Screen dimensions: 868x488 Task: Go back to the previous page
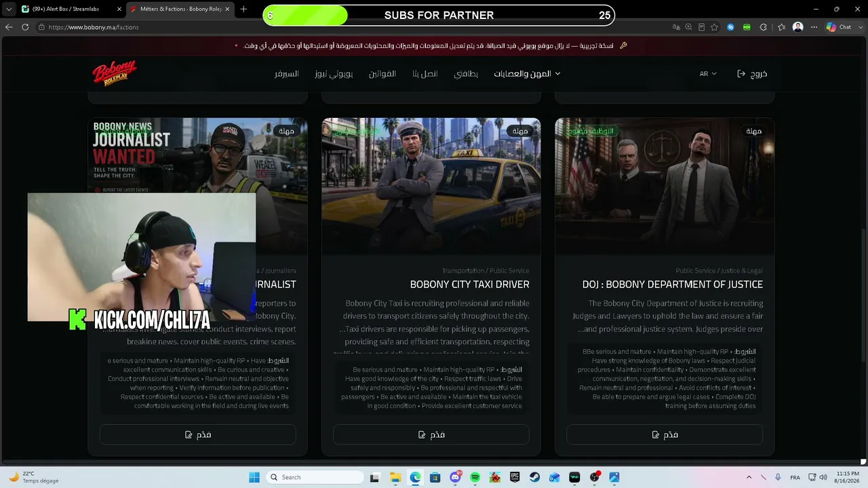[x=9, y=27]
